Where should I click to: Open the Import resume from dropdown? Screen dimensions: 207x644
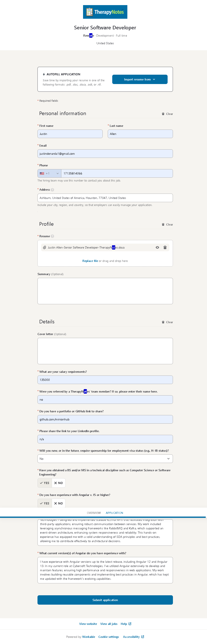click(140, 79)
